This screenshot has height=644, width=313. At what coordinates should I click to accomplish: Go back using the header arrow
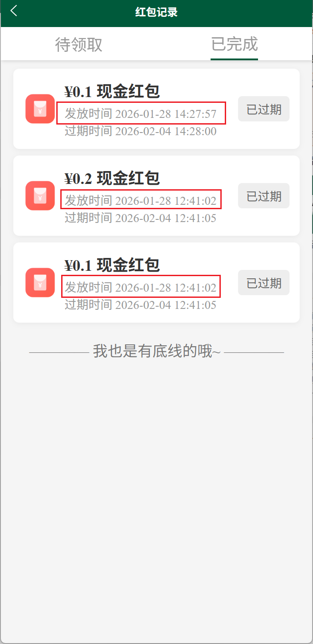pos(14,11)
